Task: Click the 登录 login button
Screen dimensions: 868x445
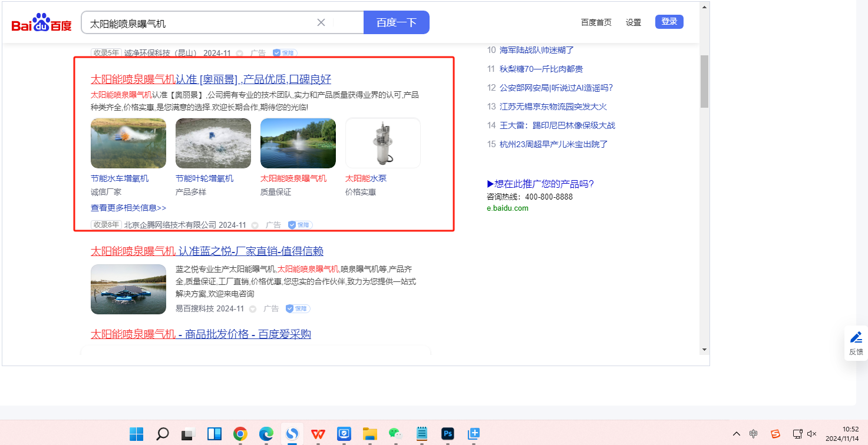Action: 669,22
